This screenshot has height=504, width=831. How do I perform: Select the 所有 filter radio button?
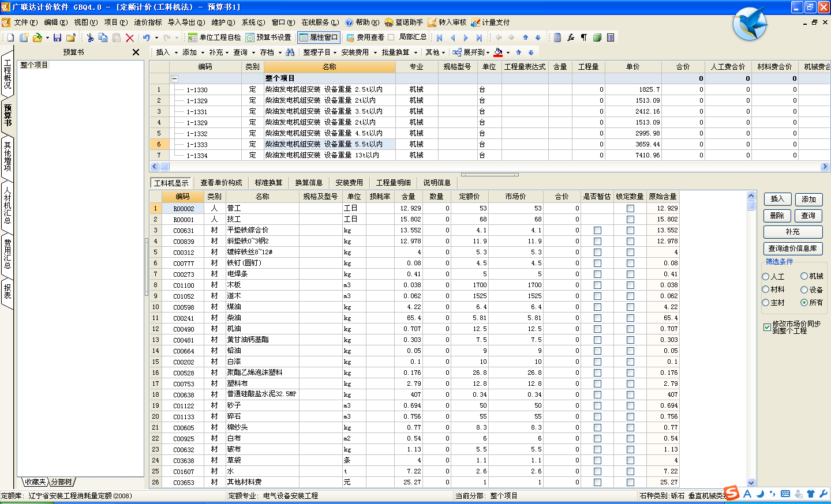pos(804,302)
